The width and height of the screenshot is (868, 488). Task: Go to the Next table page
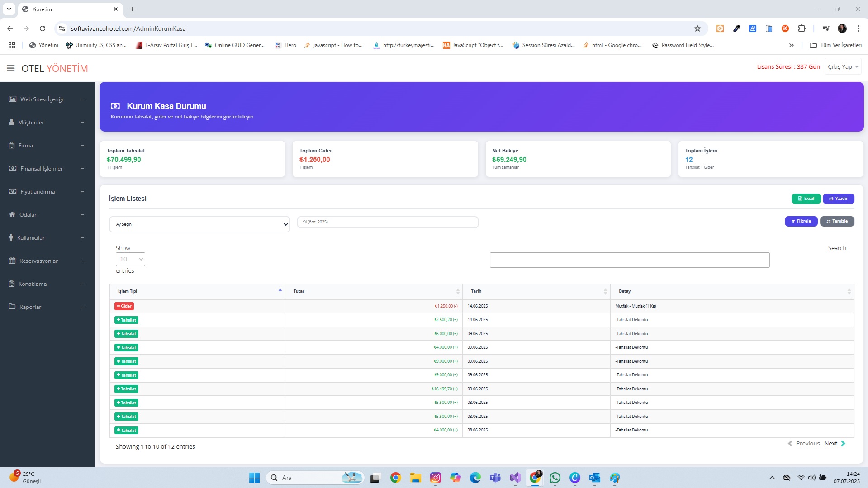pos(835,443)
